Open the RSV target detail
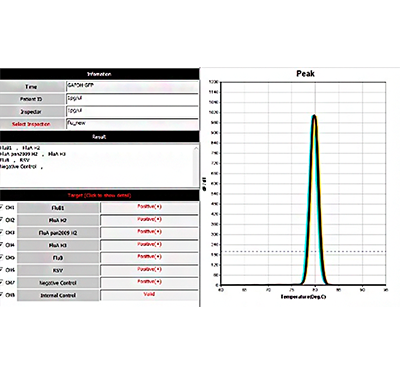The height and width of the screenshot is (372, 400). (58, 270)
